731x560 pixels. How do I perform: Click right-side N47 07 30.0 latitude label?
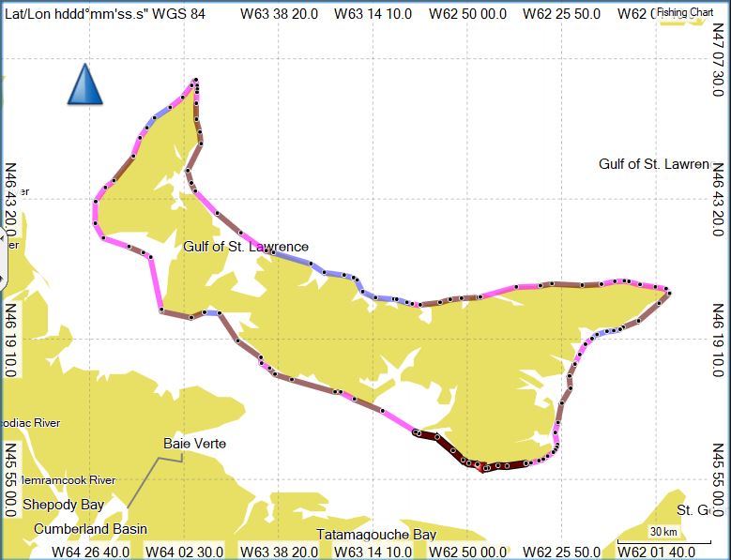click(x=718, y=59)
